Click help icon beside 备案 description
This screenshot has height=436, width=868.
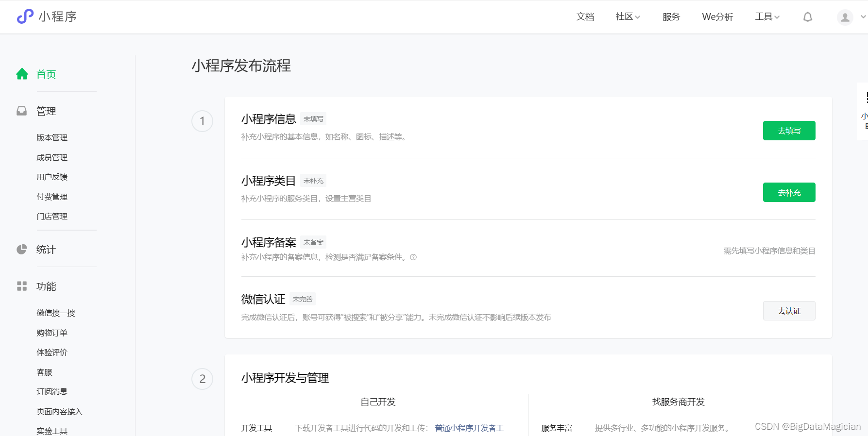(x=413, y=257)
